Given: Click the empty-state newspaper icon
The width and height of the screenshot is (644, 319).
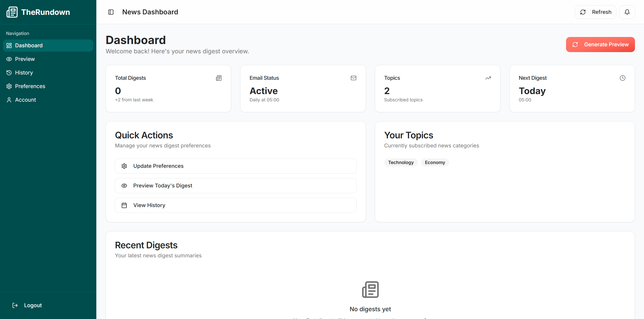Looking at the screenshot, I should (370, 290).
